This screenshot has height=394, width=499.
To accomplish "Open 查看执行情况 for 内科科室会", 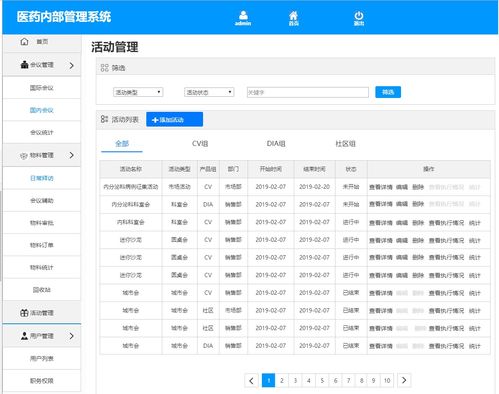I will [446, 223].
